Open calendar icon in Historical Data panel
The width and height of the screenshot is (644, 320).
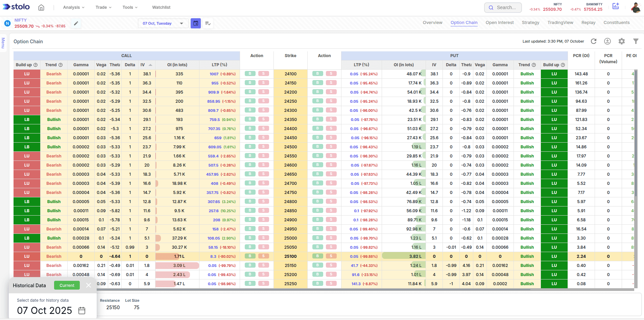click(82, 311)
